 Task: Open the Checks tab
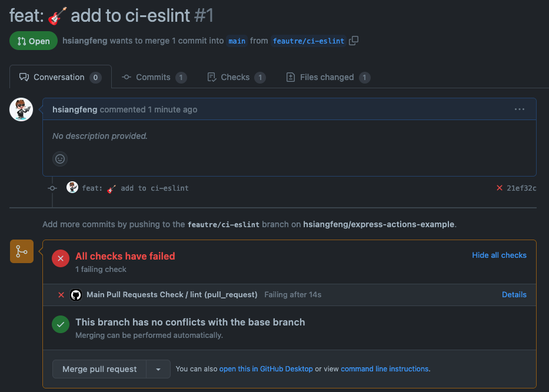[x=235, y=77]
